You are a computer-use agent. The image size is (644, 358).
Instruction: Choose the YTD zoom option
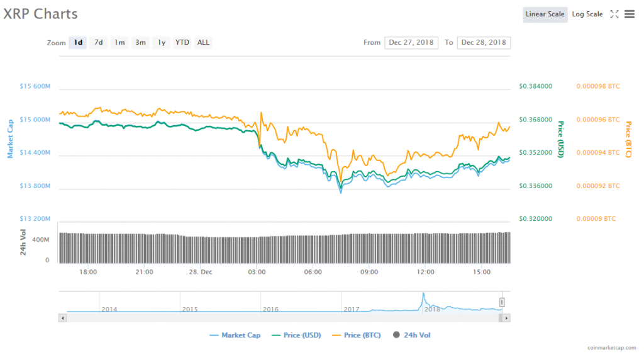182,43
